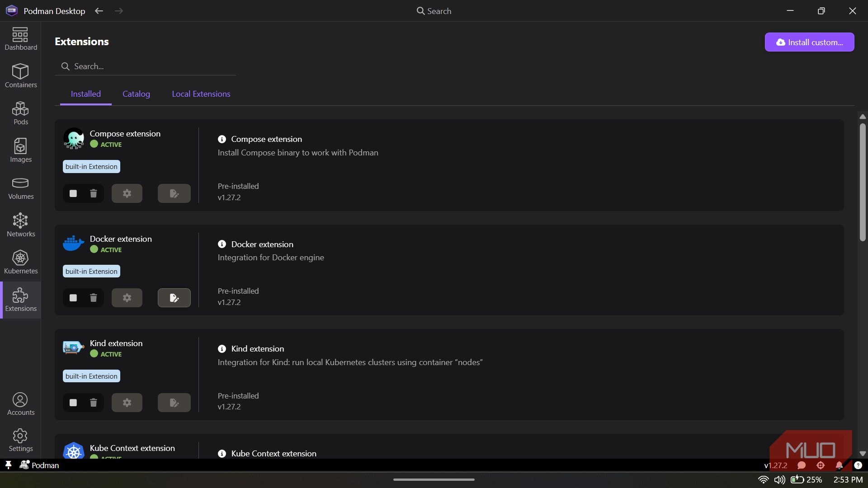This screenshot has height=488, width=868.
Task: Click Docker built-in Extension badge
Action: coord(91,272)
